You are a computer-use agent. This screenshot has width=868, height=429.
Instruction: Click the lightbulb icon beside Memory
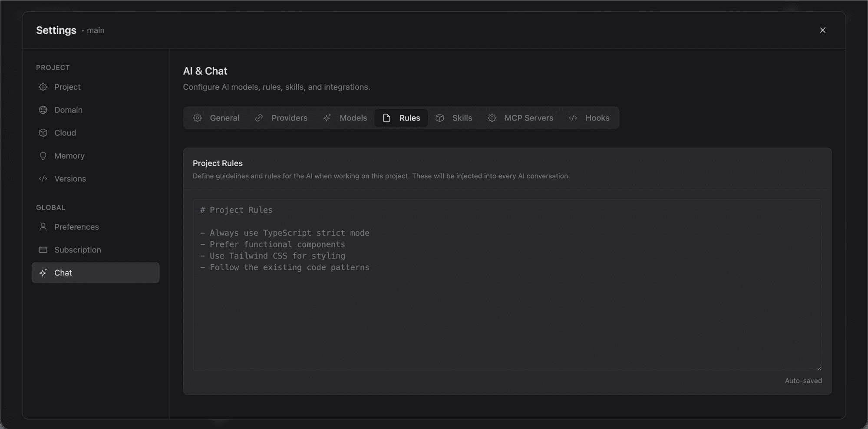pyautogui.click(x=43, y=156)
